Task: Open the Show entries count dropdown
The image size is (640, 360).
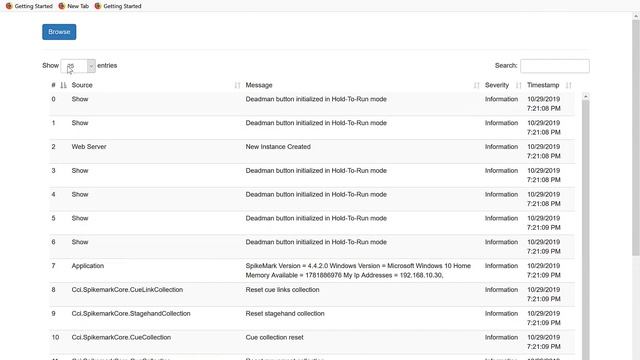Action: click(78, 66)
